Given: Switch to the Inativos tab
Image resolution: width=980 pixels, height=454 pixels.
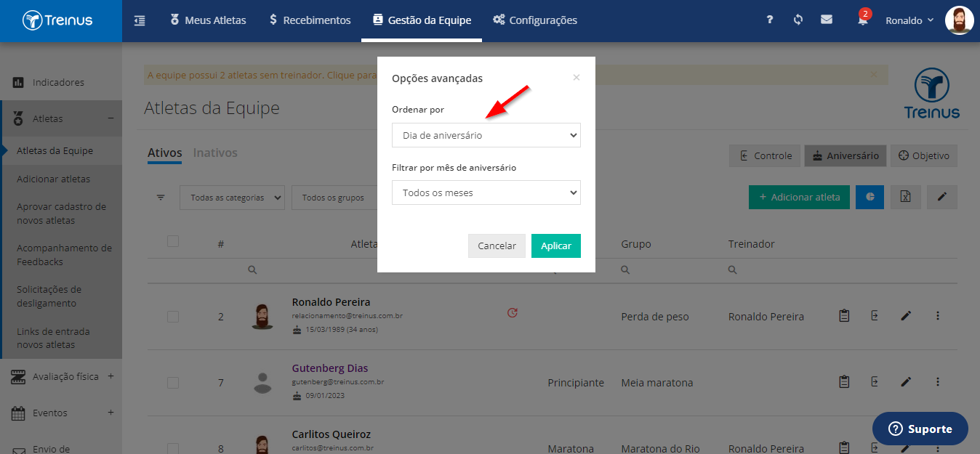Looking at the screenshot, I should pos(215,153).
